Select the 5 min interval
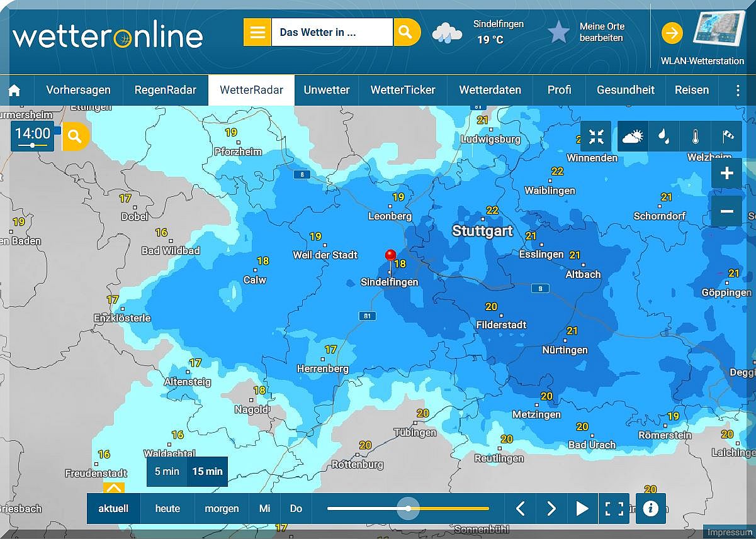The image size is (756, 539). [167, 472]
